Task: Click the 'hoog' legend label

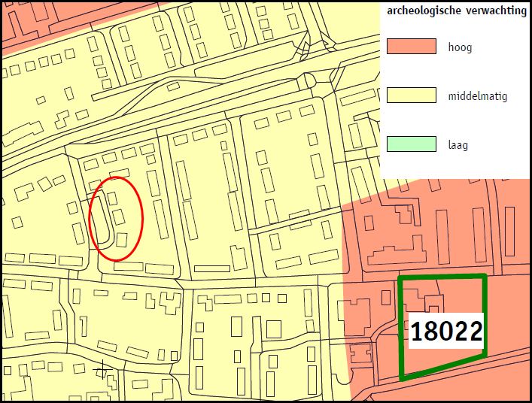Action: (x=460, y=47)
